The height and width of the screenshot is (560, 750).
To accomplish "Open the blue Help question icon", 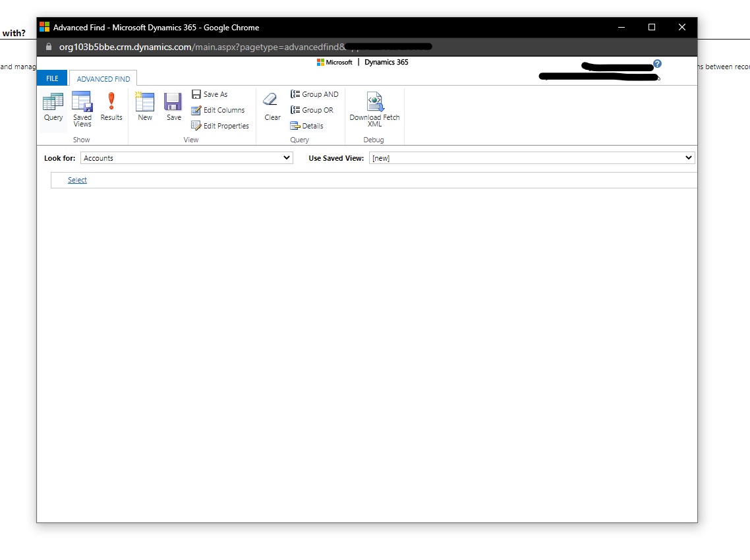I will tap(657, 64).
